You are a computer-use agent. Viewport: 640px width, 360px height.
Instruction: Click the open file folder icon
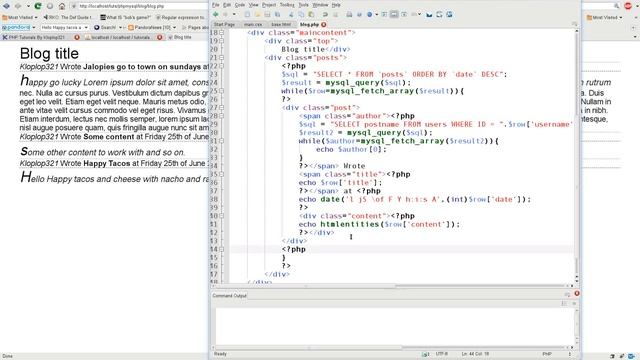click(x=258, y=14)
